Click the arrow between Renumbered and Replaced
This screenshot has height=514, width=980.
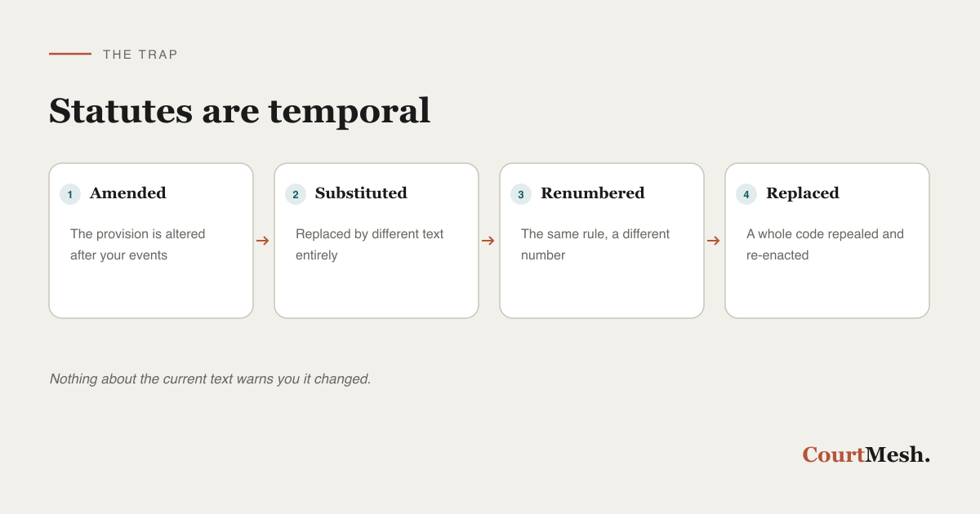pyautogui.click(x=714, y=241)
